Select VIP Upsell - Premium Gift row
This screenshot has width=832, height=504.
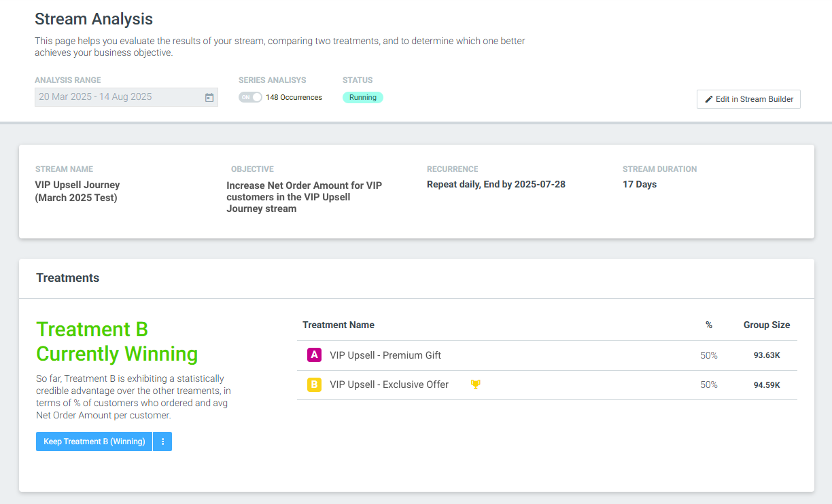[547, 355]
